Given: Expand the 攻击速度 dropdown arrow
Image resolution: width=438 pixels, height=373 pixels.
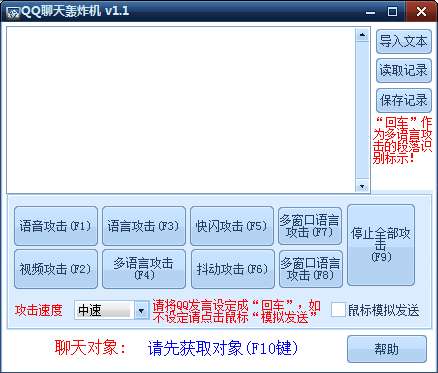Looking at the screenshot, I should click(x=141, y=311).
